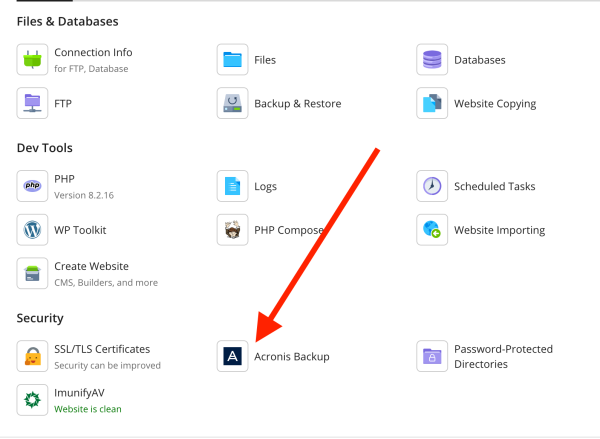Viewport: 600px width, 439px height.
Task: Click the FTP network folder icon
Action: (x=33, y=103)
